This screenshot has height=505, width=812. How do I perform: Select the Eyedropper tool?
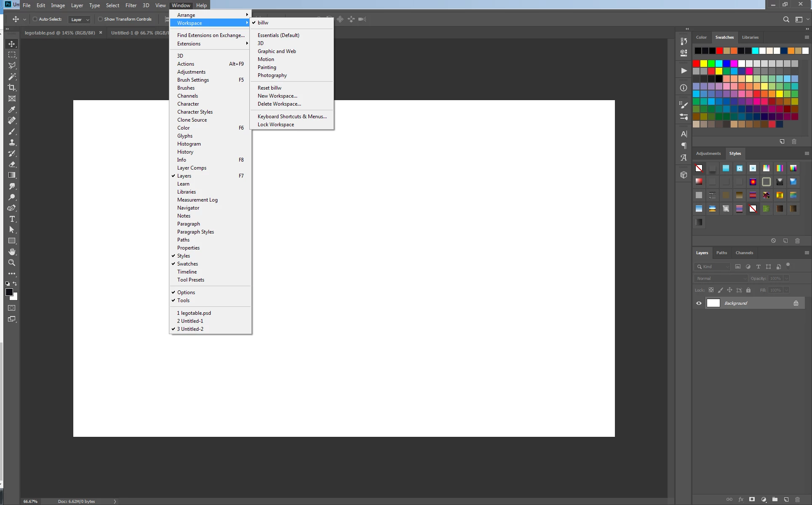[x=12, y=109]
